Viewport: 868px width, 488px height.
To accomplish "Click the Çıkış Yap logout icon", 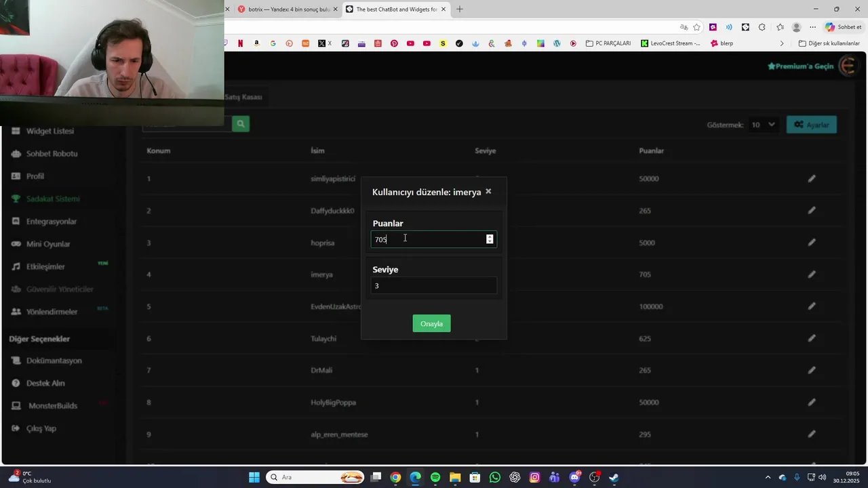I will tap(16, 428).
